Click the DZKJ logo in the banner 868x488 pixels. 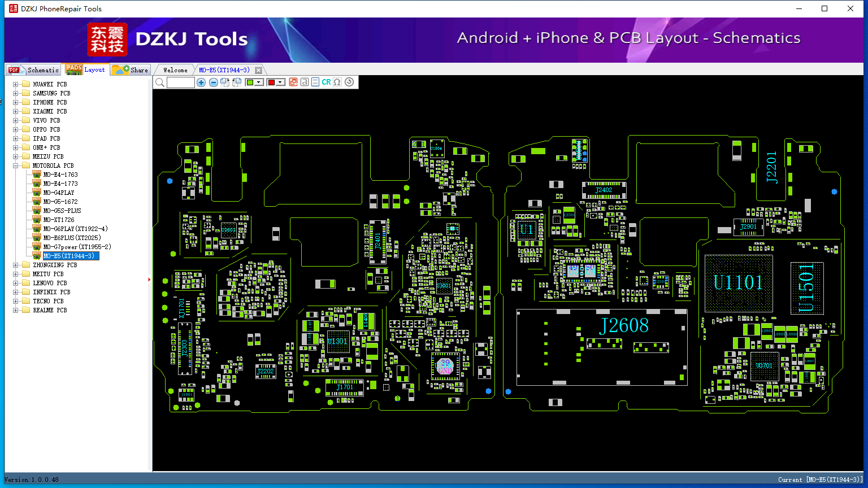pos(107,40)
